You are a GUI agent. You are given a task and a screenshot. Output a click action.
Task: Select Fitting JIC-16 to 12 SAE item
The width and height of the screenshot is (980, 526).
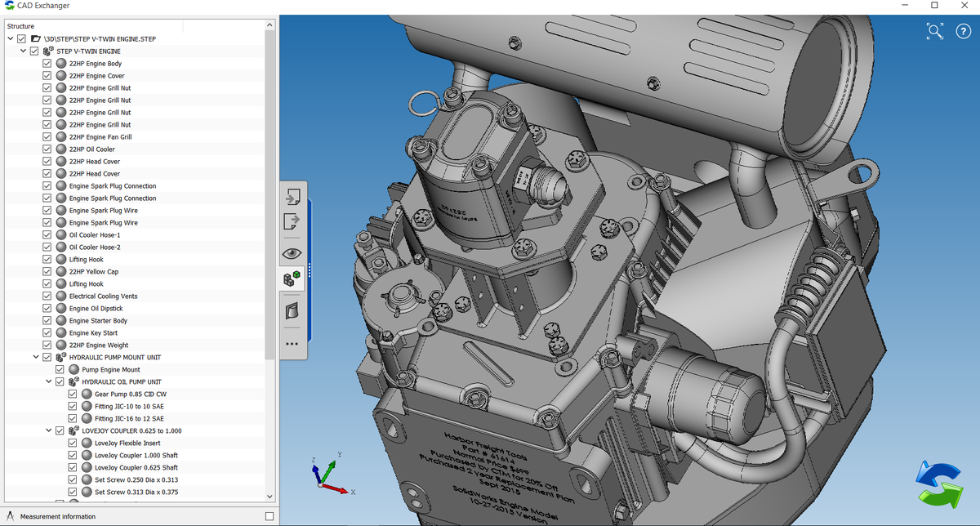[x=129, y=418]
